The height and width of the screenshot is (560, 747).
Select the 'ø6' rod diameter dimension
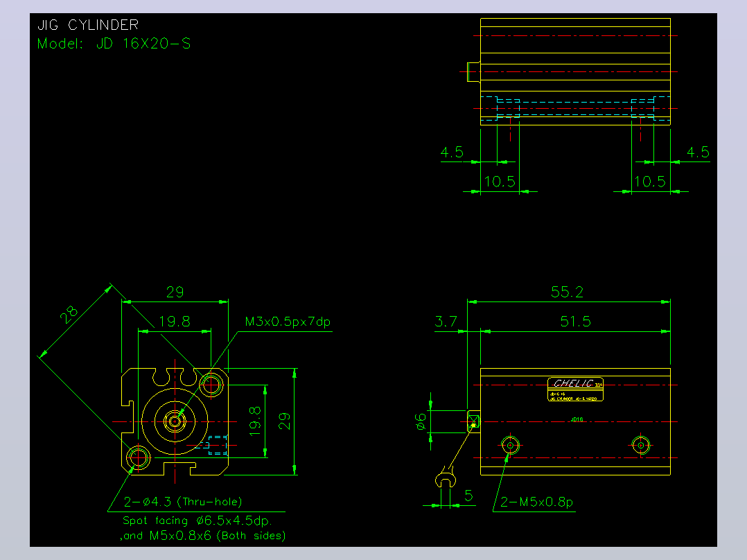click(421, 421)
